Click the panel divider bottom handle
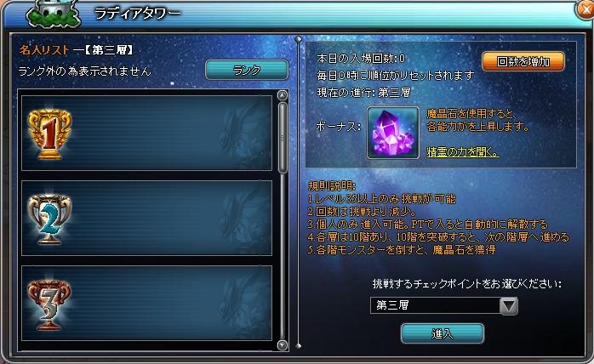The height and width of the screenshot is (364, 594). coord(299,346)
